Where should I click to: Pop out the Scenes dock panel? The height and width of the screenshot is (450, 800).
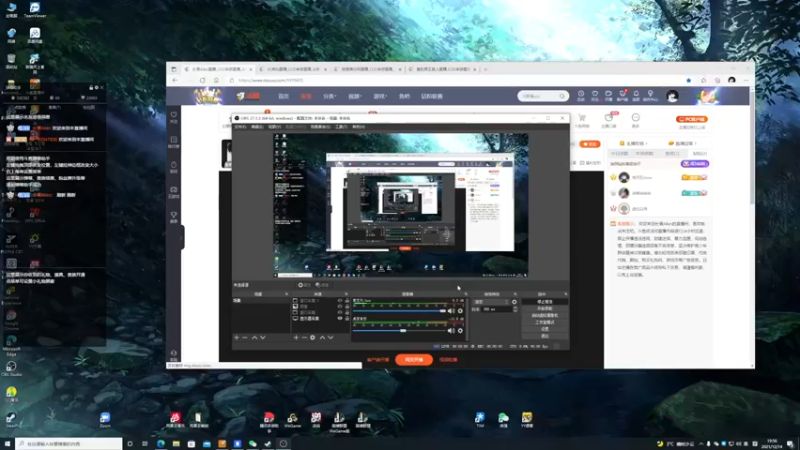tap(287, 294)
